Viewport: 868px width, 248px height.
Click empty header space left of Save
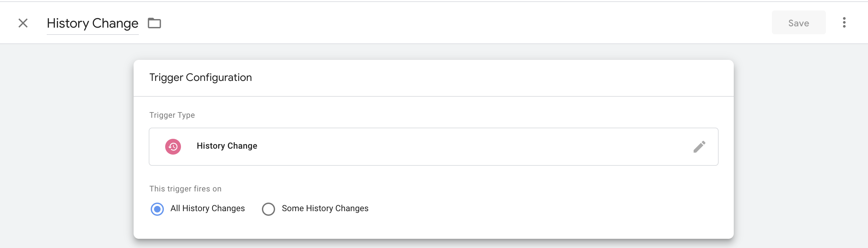pyautogui.click(x=472, y=23)
